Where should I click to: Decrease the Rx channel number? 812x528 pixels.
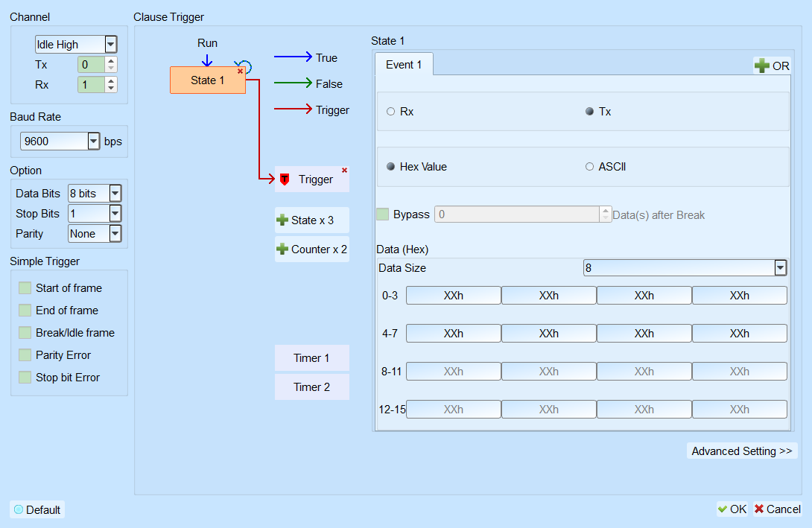pos(111,89)
